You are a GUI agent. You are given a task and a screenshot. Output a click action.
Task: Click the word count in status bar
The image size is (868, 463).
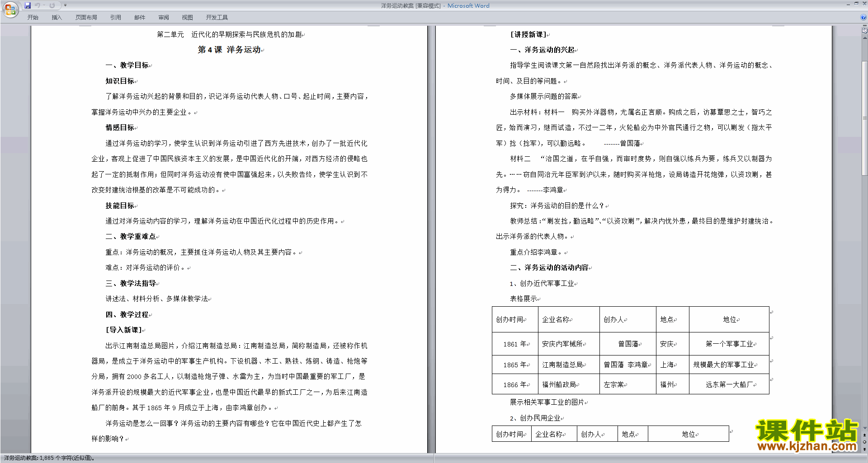(x=49, y=458)
